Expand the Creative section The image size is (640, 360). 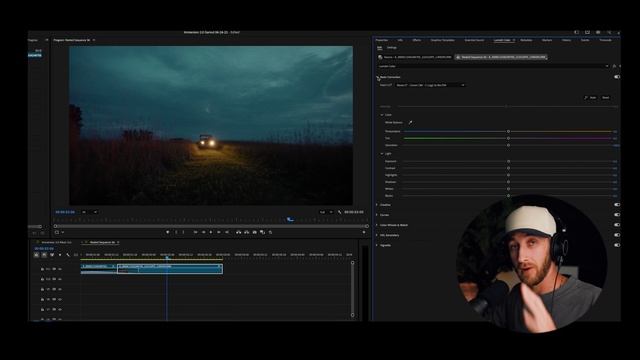377,204
